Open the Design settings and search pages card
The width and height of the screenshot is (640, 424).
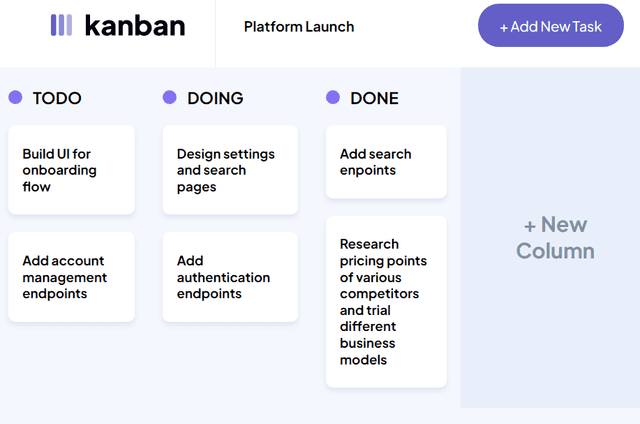[230, 170]
